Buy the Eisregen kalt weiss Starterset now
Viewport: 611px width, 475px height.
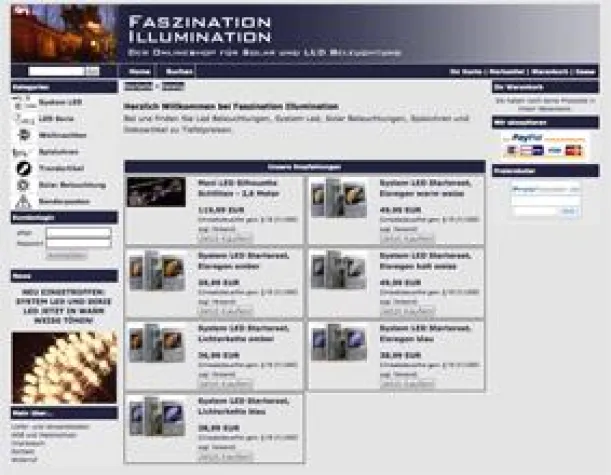(407, 311)
